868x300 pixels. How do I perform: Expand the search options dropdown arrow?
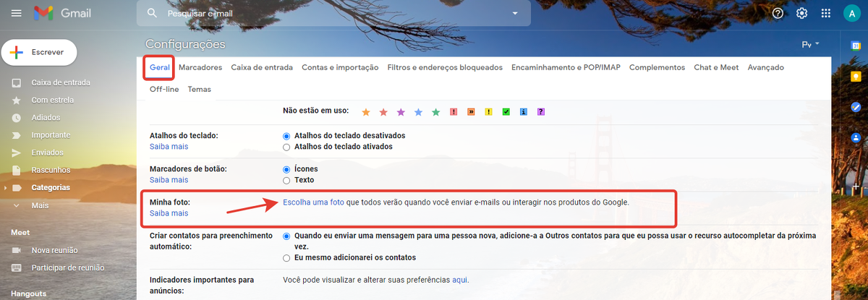[x=515, y=13]
